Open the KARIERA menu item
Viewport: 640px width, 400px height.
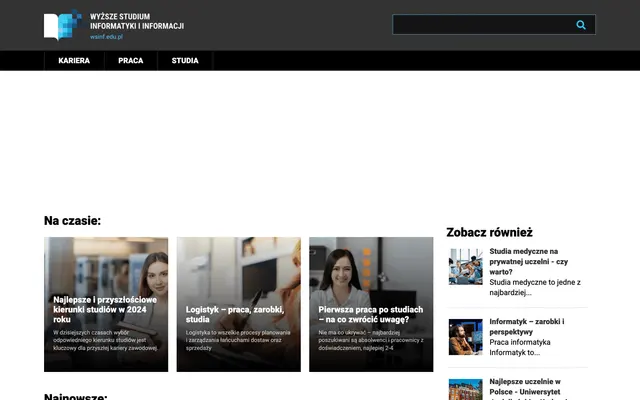tap(74, 60)
